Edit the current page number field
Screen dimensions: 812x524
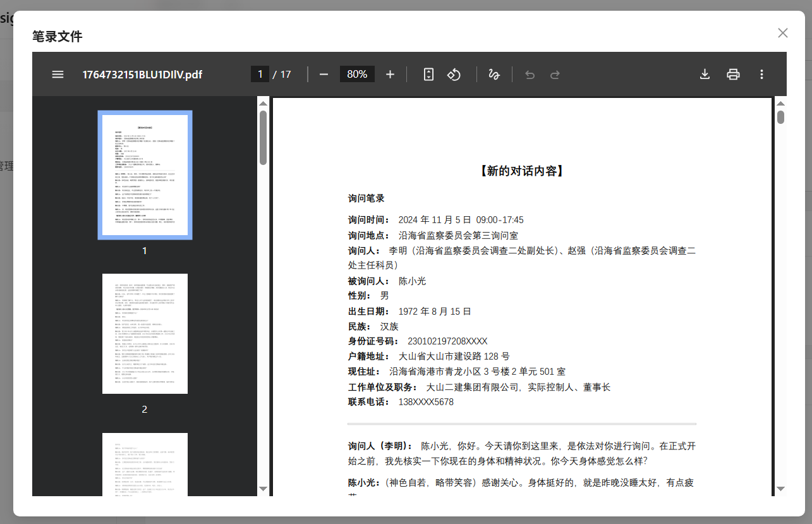260,74
